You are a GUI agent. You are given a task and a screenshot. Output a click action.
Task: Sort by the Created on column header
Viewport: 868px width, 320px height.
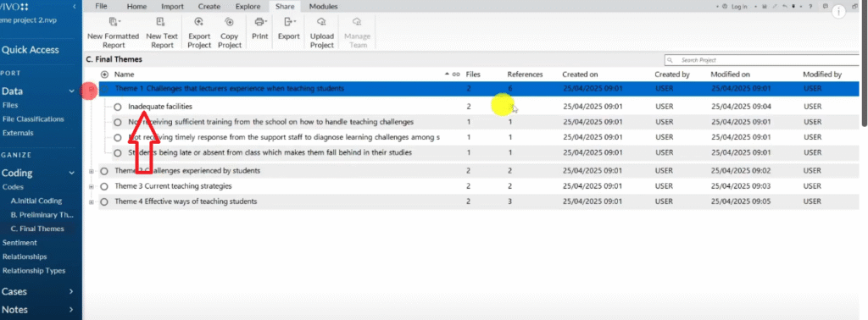(580, 74)
